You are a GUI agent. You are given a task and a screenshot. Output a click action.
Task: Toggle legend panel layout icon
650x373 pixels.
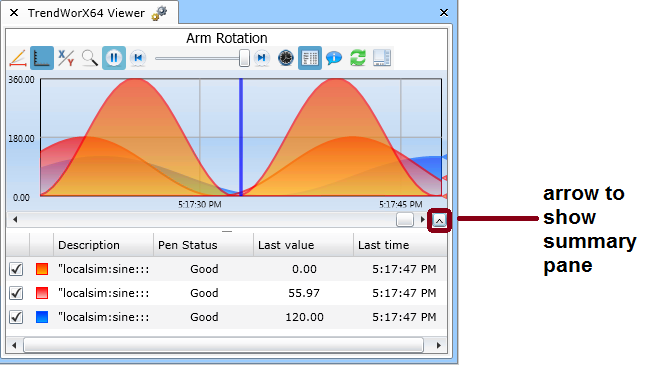[x=382, y=58]
